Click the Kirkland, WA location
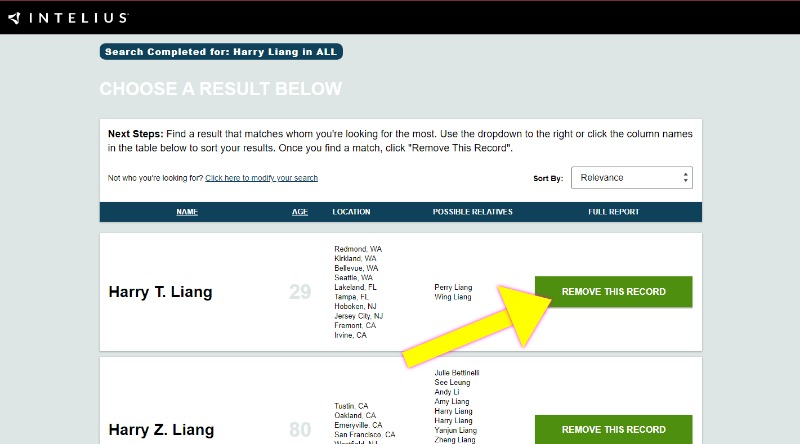Viewport: 800px width, 444px height. tap(355, 258)
